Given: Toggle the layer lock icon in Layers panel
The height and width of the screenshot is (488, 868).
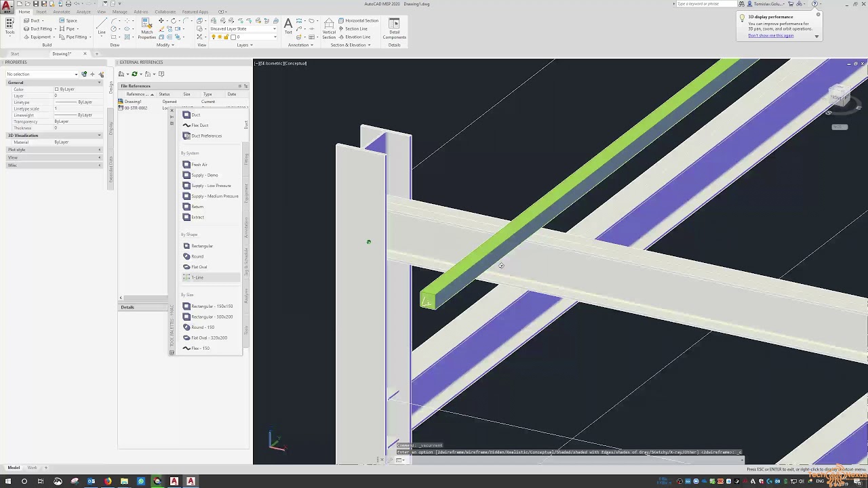Looking at the screenshot, I should point(225,37).
